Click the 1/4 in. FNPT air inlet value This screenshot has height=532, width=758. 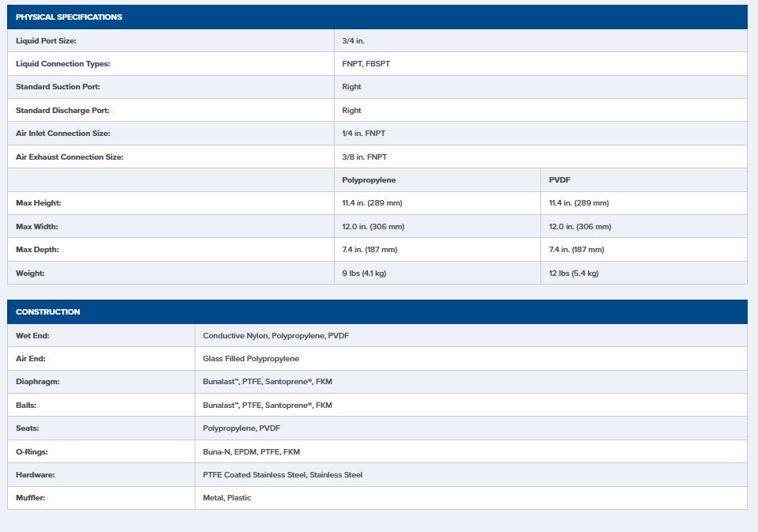point(363,134)
